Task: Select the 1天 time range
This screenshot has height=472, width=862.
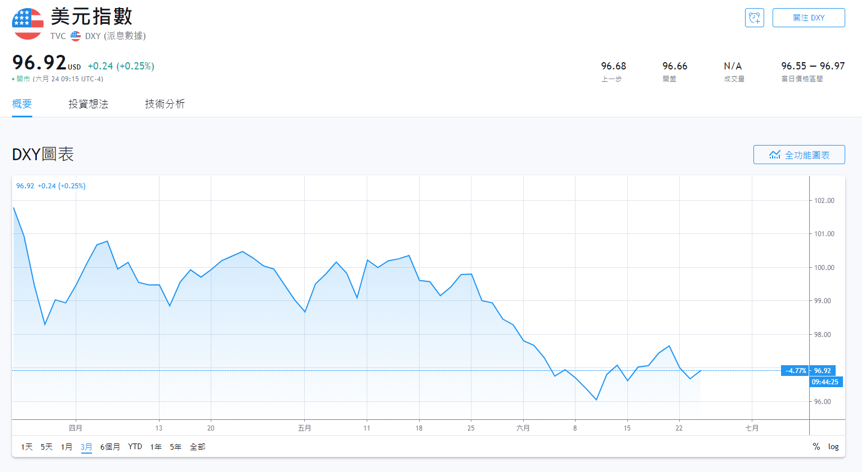Action: click(27, 447)
